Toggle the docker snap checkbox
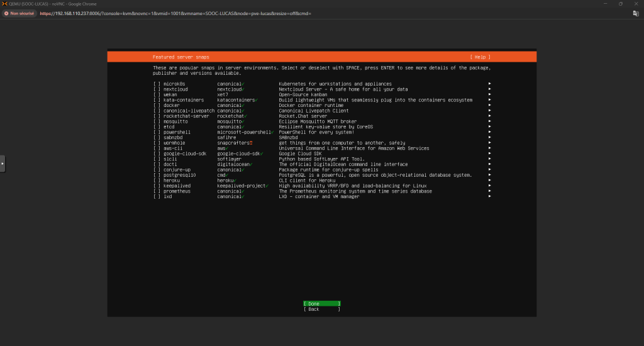 [157, 105]
